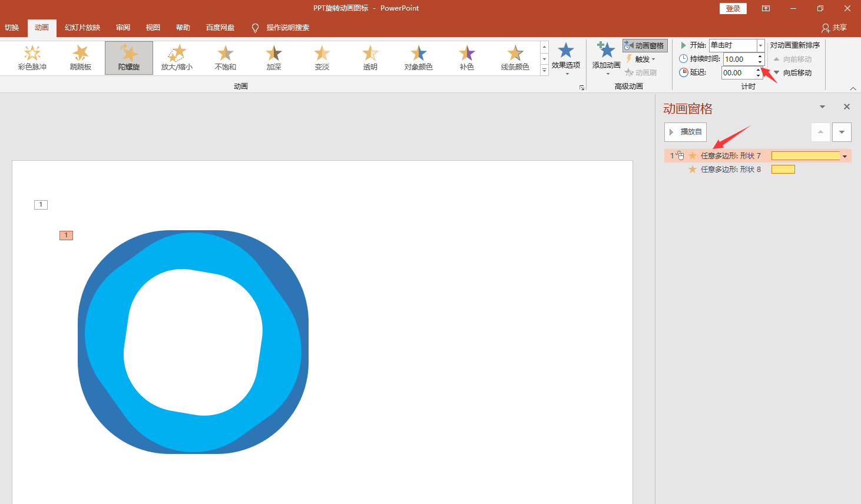The image size is (861, 504).
Task: Expand the animation gallery more arrow
Action: 545,70
